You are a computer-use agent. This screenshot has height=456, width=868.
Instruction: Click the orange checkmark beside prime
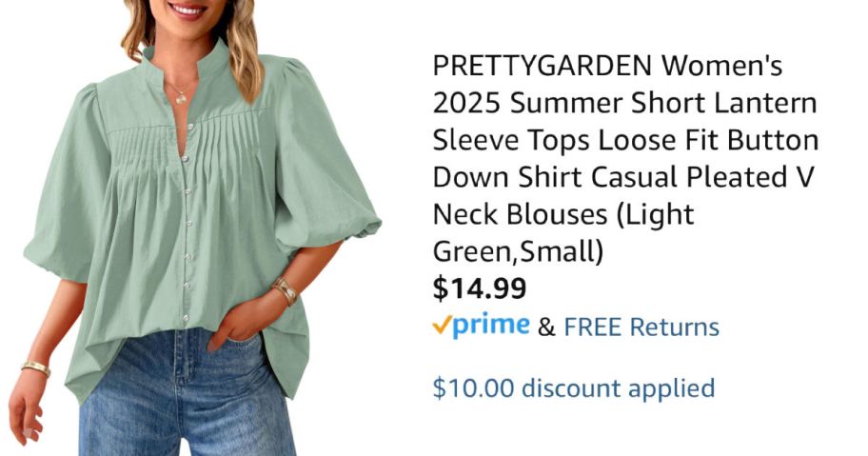443,325
